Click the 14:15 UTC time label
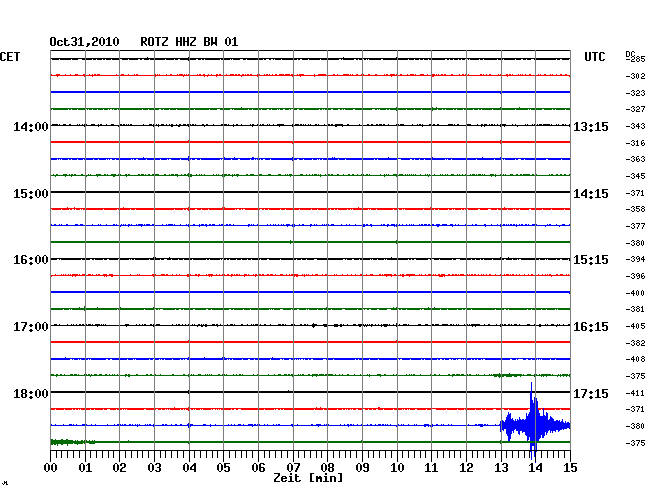 (591, 194)
